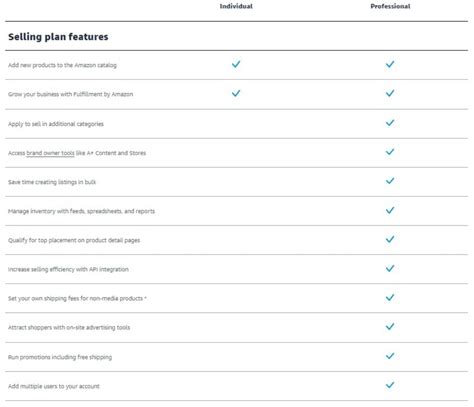Select 'Set your own shipping fees' text

77,298
